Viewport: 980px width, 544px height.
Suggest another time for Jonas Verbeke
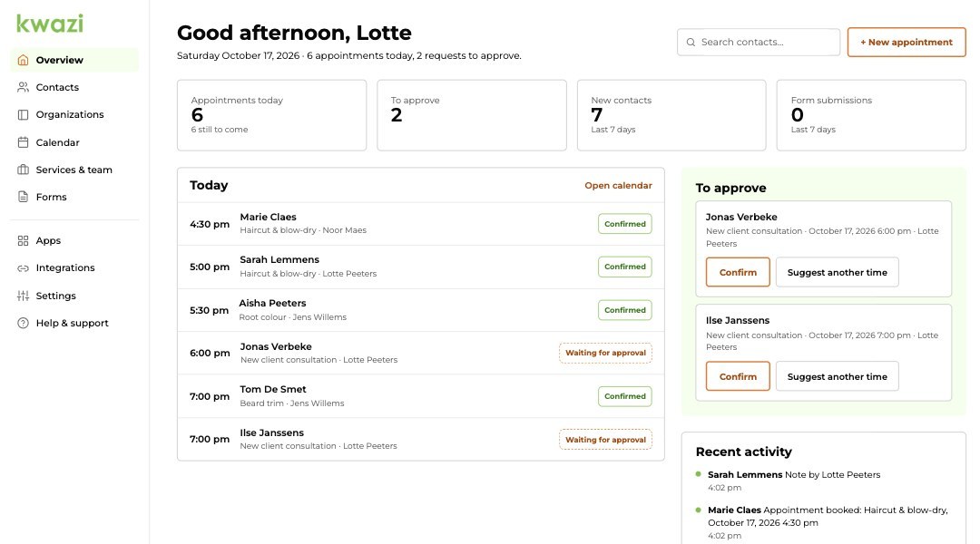(837, 272)
